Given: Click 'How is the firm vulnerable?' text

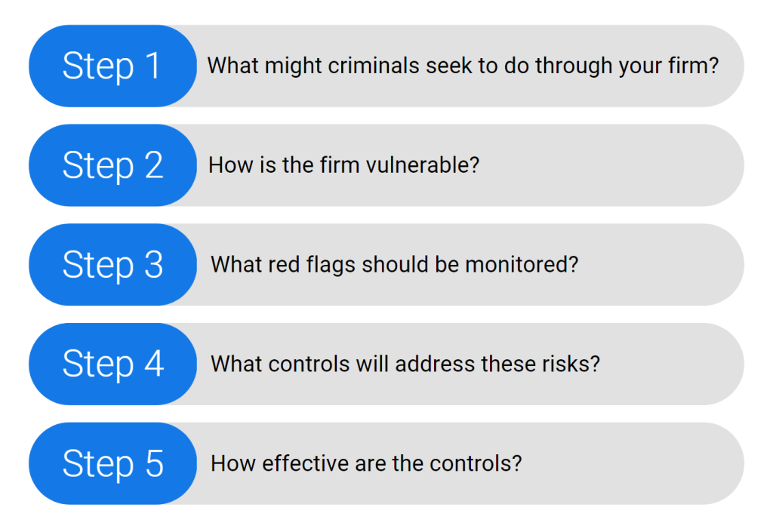Looking at the screenshot, I should coord(343,165).
